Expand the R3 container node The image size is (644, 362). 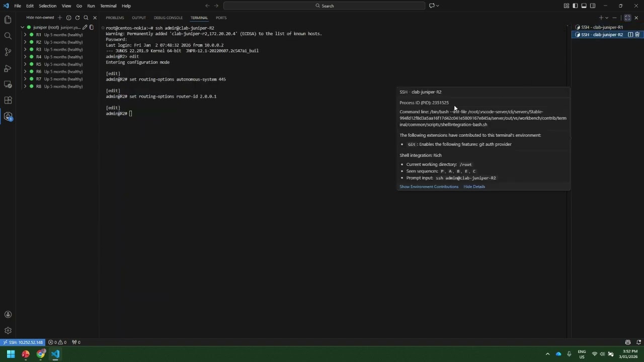[25, 49]
